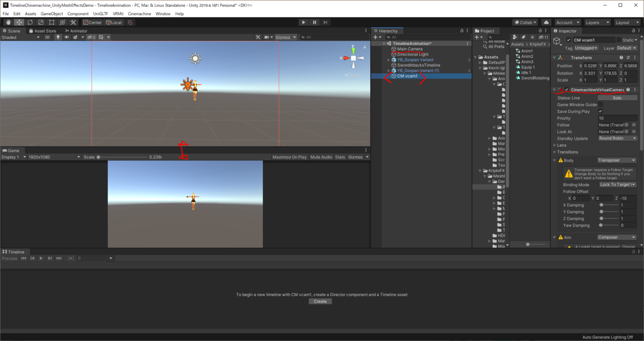
Task: Toggle Mute Audio in Game view
Action: [x=321, y=157]
